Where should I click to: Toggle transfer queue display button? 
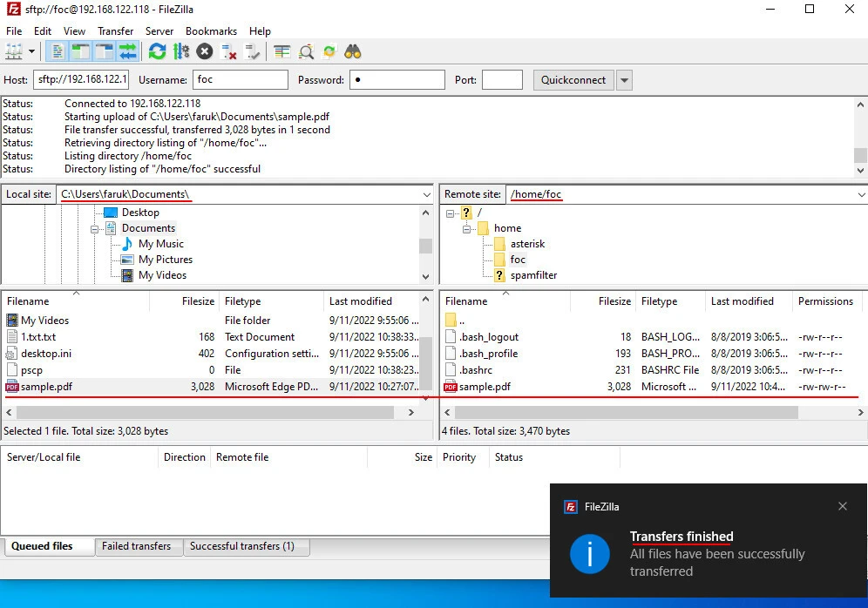[127, 51]
